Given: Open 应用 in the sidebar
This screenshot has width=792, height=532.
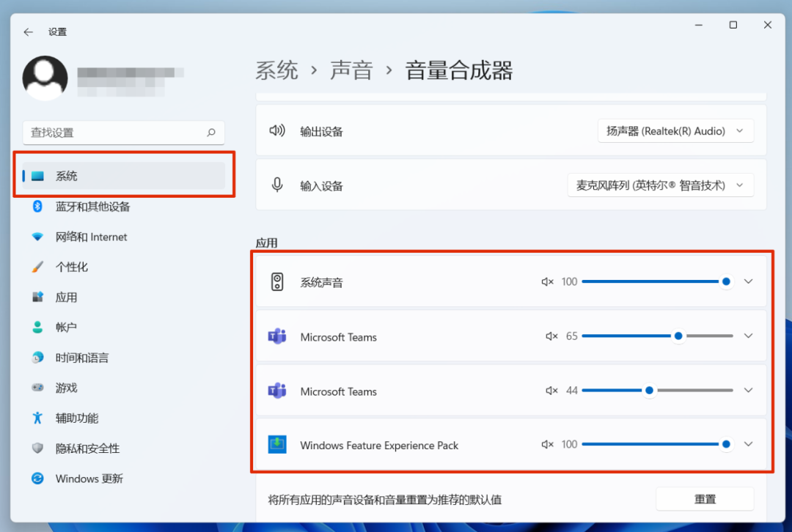Looking at the screenshot, I should pos(124,298).
